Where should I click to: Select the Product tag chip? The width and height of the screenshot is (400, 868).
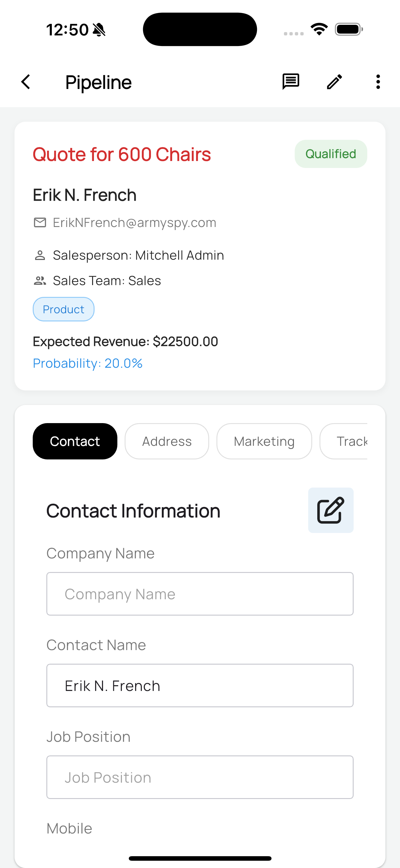63,309
